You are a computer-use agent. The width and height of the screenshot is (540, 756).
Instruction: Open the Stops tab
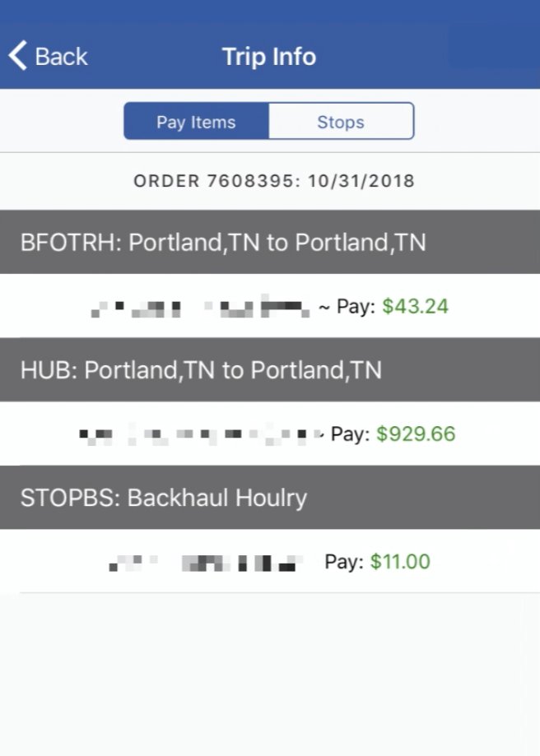tap(341, 121)
